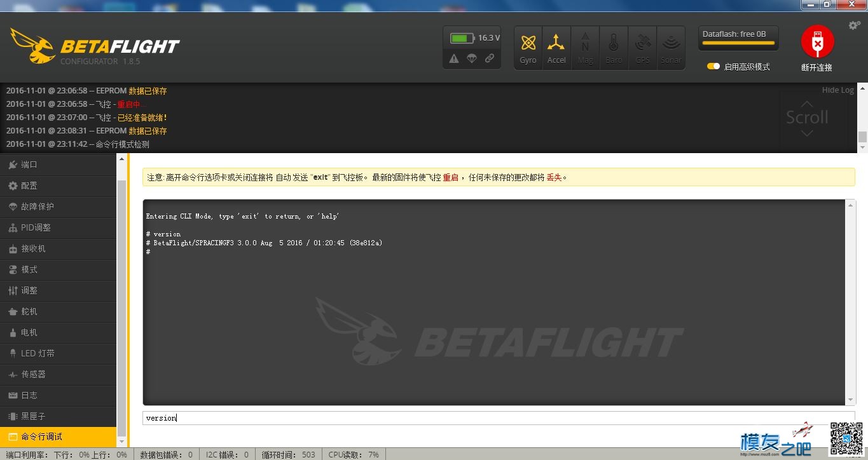868x460 pixels.
Task: Click the link status chain icon
Action: coord(489,58)
